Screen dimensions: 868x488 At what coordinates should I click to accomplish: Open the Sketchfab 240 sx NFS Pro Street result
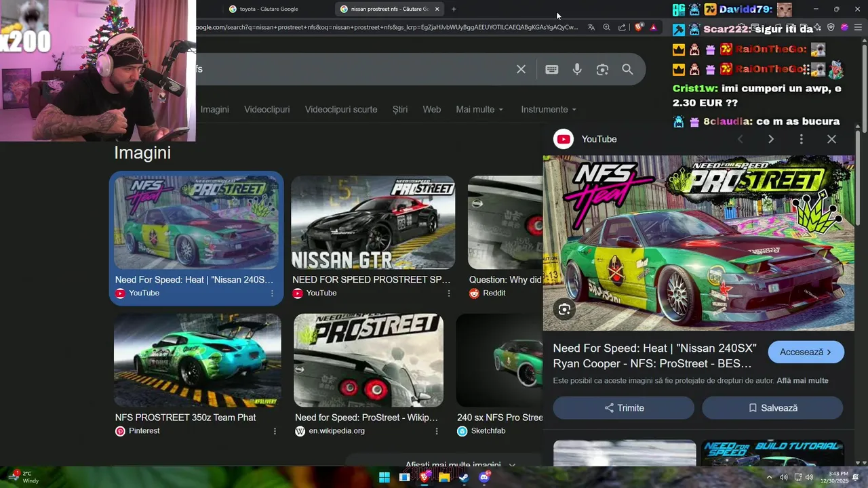(500, 418)
